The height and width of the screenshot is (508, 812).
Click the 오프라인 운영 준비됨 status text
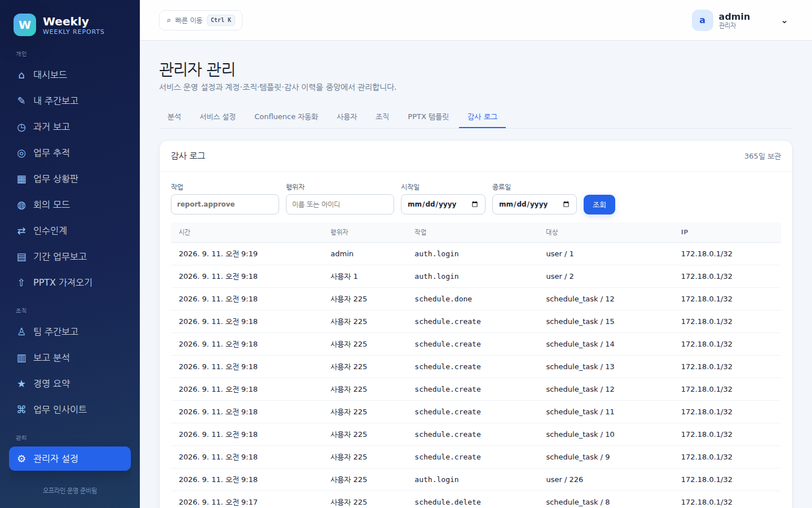click(x=70, y=491)
